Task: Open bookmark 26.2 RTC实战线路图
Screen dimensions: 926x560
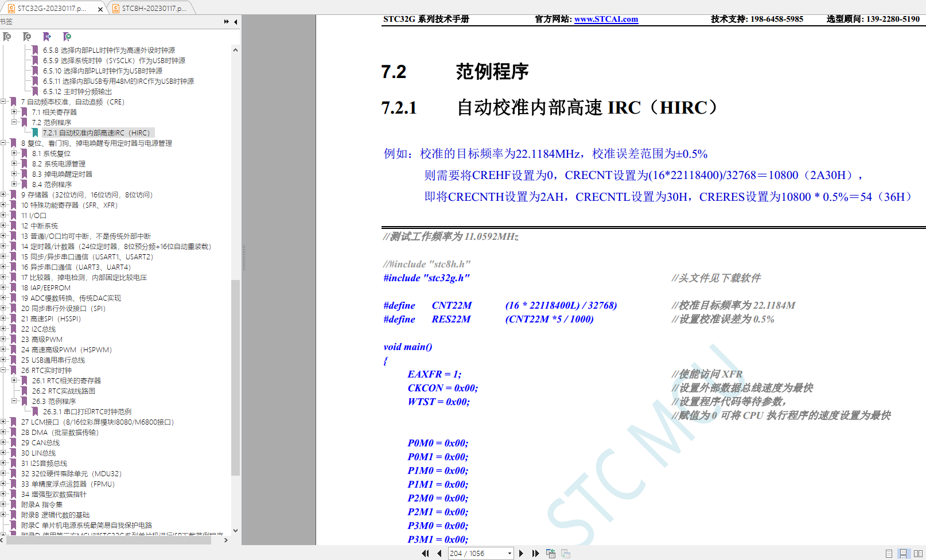Action: click(x=64, y=391)
